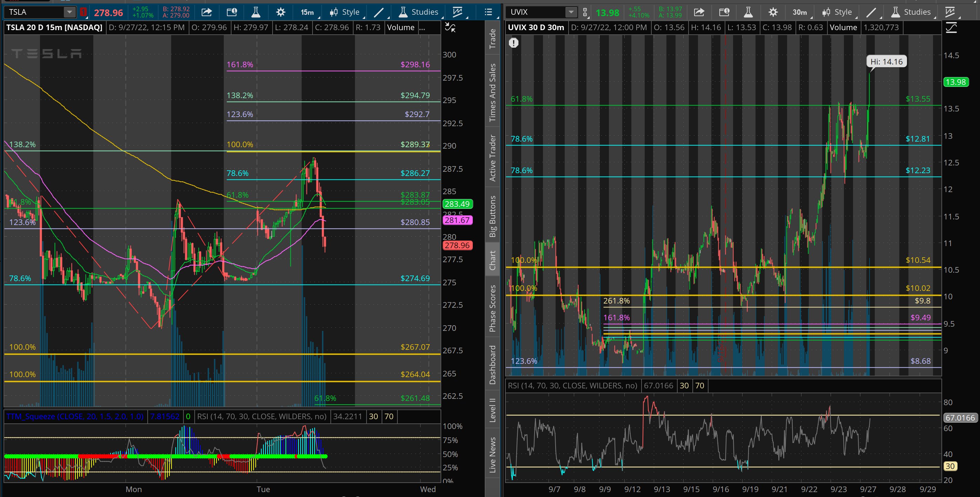Image resolution: width=980 pixels, height=497 pixels.
Task: Click the red TSLA symbol link icon
Action: pyautogui.click(x=83, y=13)
